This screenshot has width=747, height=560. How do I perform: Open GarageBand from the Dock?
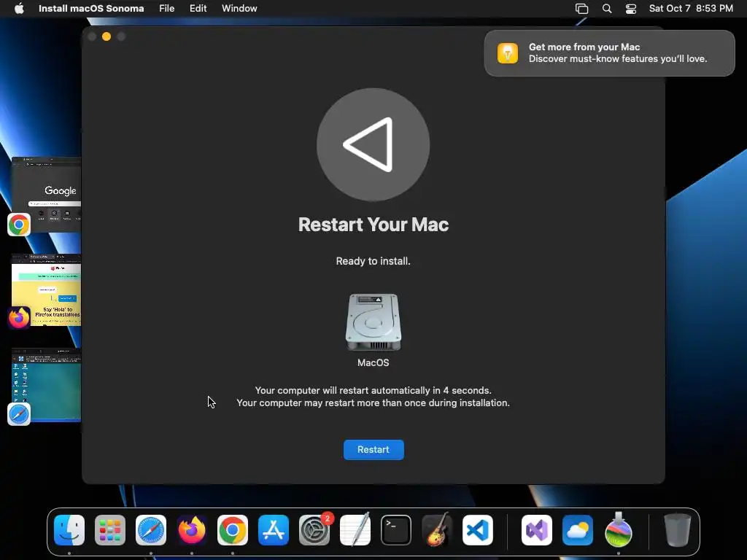point(437,529)
